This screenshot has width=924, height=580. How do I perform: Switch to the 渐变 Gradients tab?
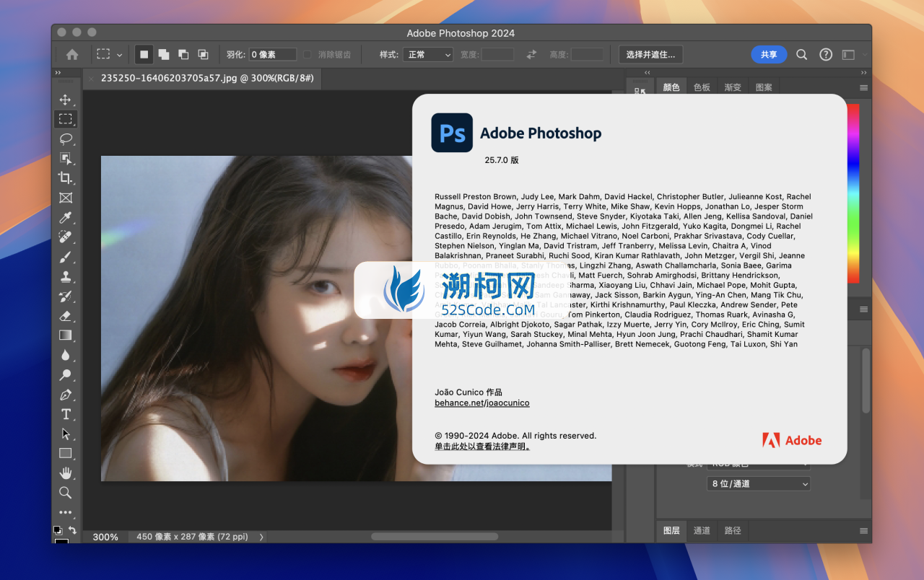click(x=733, y=87)
